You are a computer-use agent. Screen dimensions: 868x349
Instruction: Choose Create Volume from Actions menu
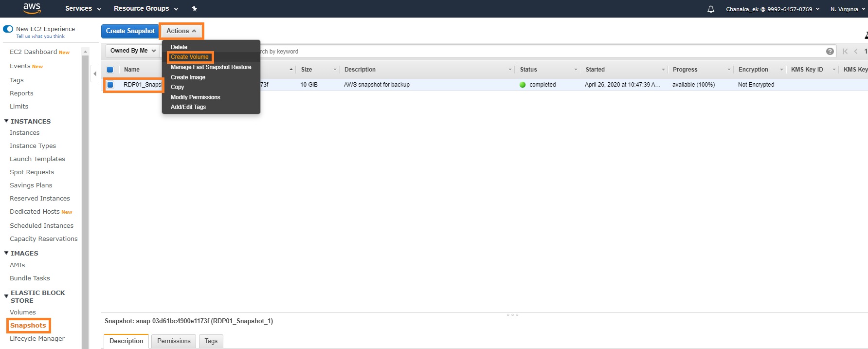click(189, 57)
